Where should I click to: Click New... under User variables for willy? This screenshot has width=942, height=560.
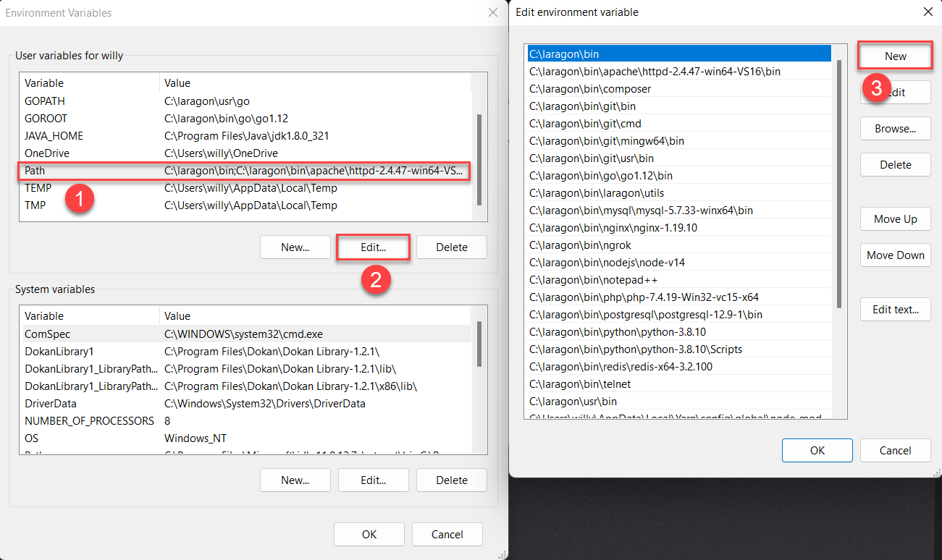click(x=295, y=247)
